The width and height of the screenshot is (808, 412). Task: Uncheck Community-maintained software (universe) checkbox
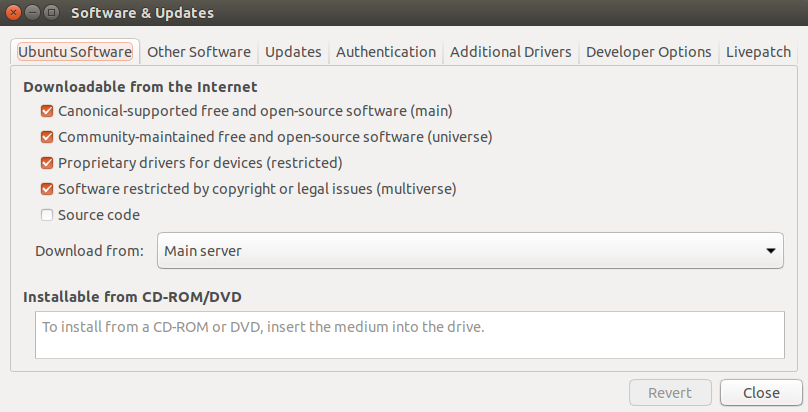coord(47,137)
